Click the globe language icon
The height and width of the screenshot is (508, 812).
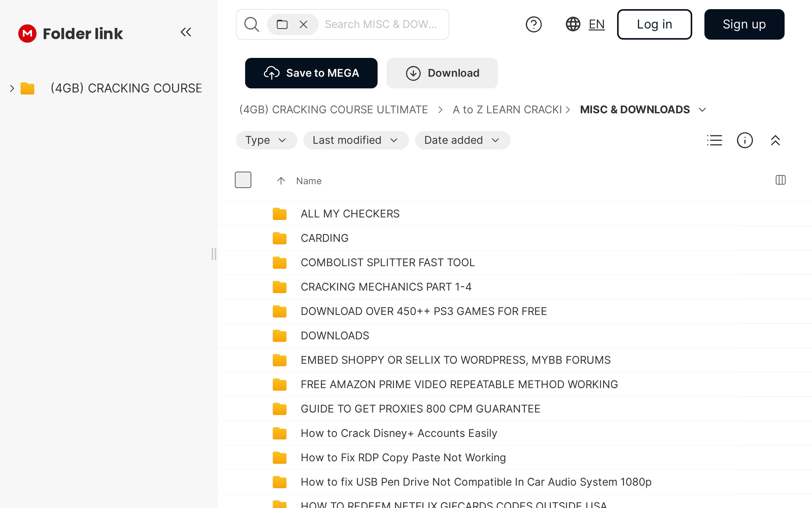pos(573,24)
